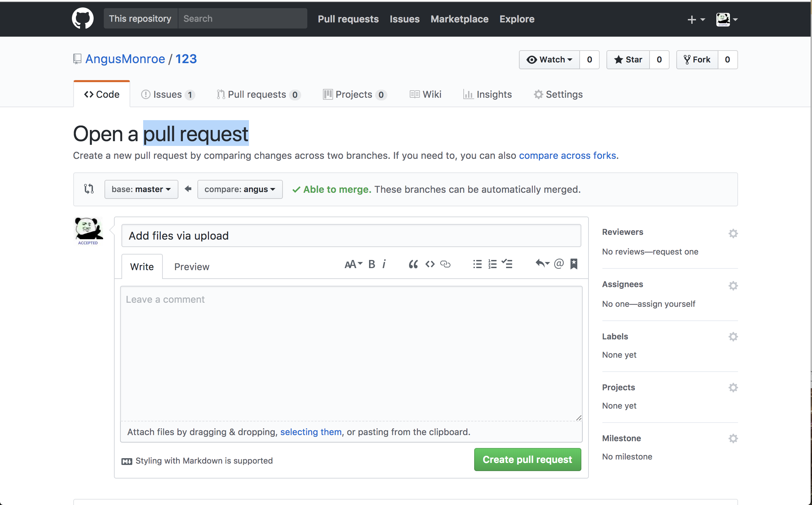Open the saved reply dropdown

click(x=542, y=263)
